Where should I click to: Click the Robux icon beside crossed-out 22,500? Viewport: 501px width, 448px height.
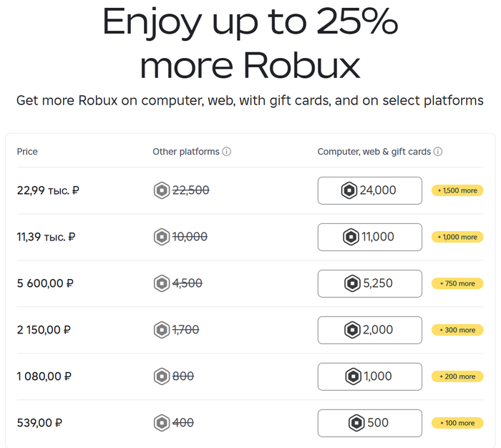(x=162, y=190)
